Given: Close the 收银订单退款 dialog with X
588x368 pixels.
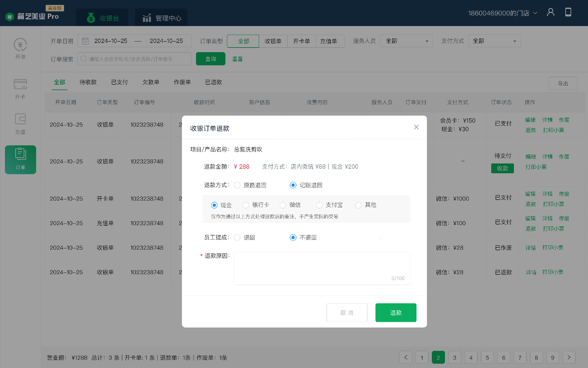Looking at the screenshot, I should click(x=416, y=127).
